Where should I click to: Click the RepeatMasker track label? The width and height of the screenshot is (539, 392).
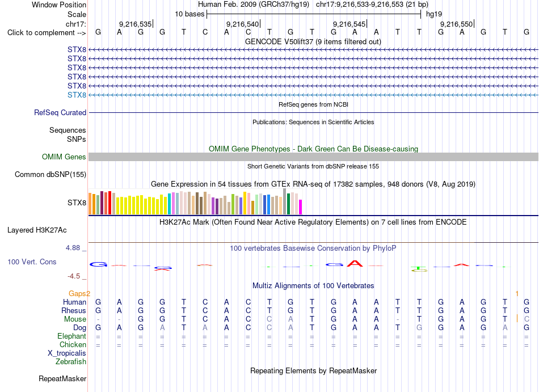click(x=62, y=378)
